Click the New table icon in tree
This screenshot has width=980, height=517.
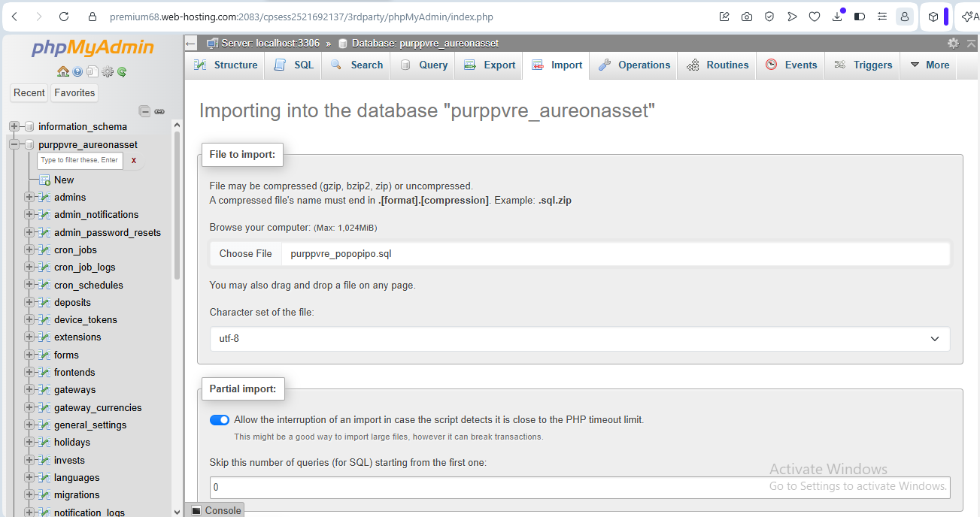[44, 180]
